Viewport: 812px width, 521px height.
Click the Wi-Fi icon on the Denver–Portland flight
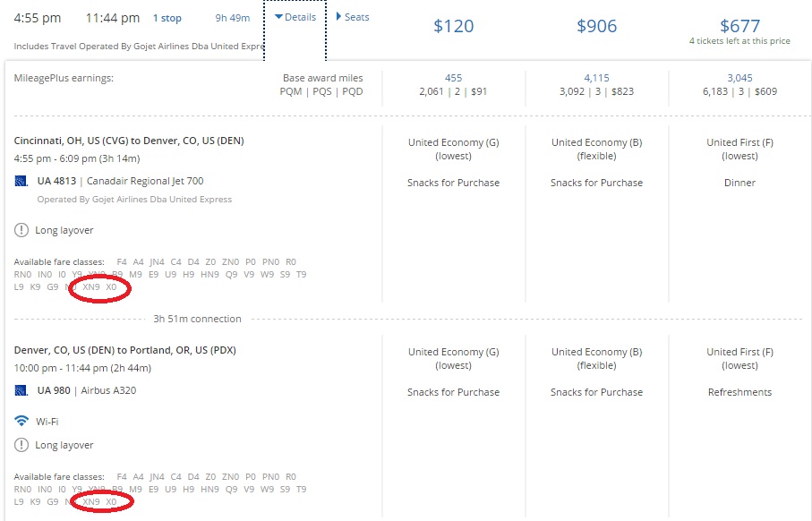(x=21, y=421)
